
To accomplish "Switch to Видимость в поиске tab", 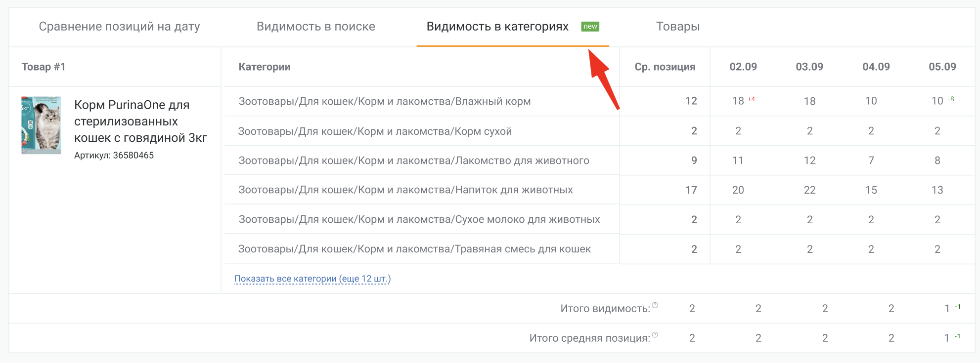I will pyautogui.click(x=315, y=27).
